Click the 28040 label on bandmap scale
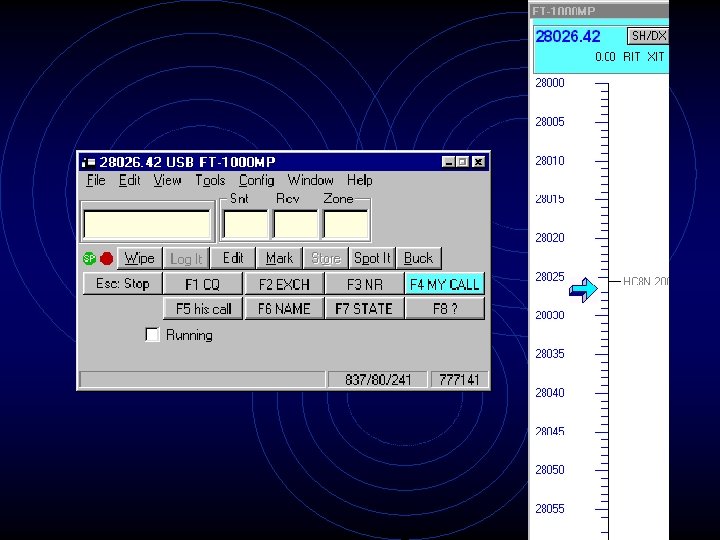 pyautogui.click(x=550, y=392)
